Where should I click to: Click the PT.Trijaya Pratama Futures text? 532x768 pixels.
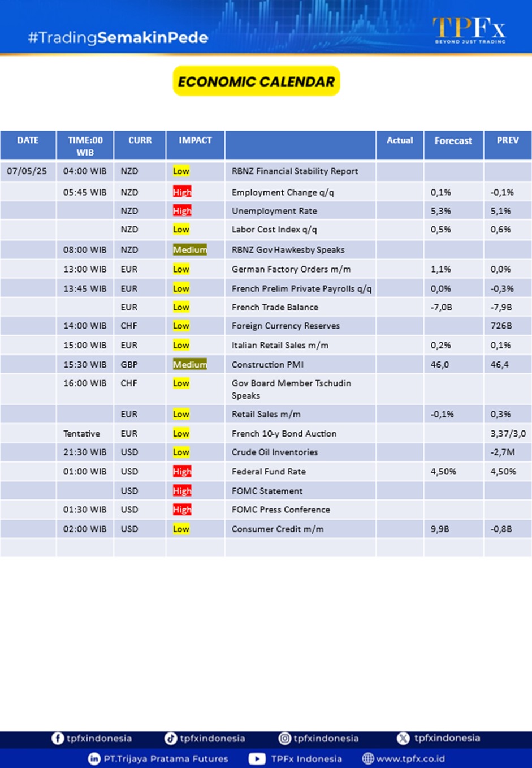click(x=166, y=758)
